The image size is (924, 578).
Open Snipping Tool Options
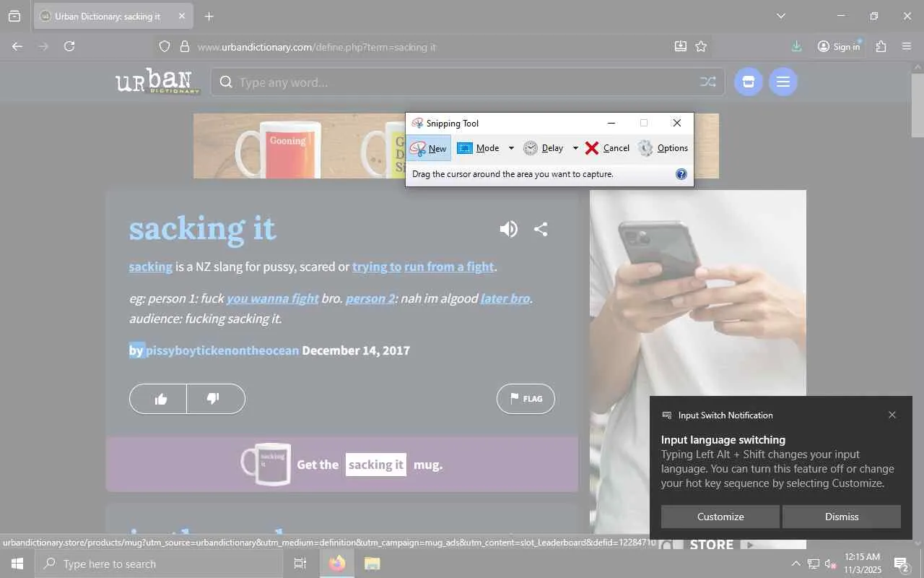[x=663, y=148]
